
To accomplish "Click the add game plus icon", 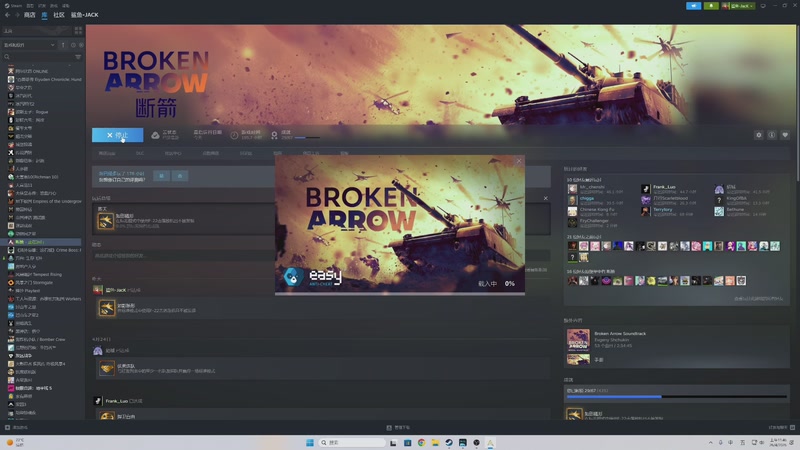I will click(x=7, y=428).
